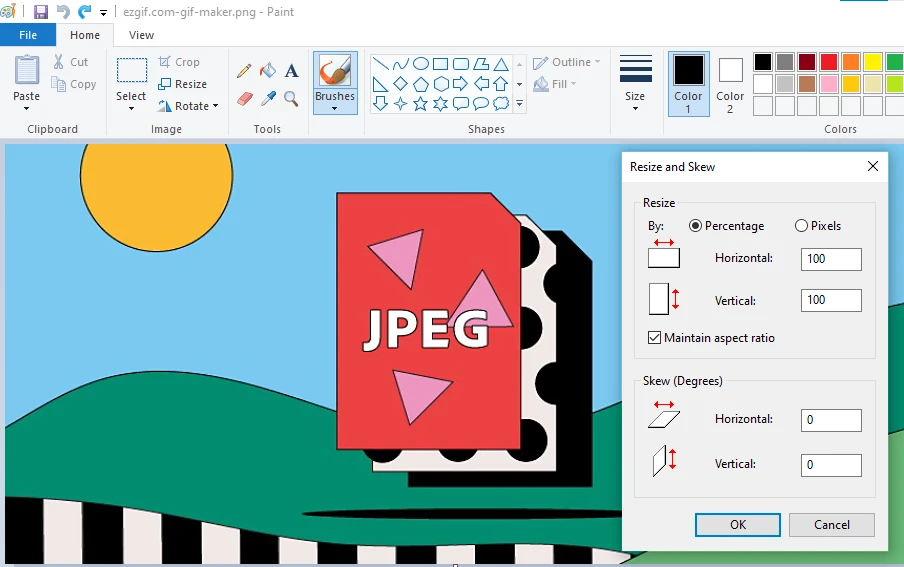Pick the orange color from the palette
The width and height of the screenshot is (904, 567).
pyautogui.click(x=851, y=62)
